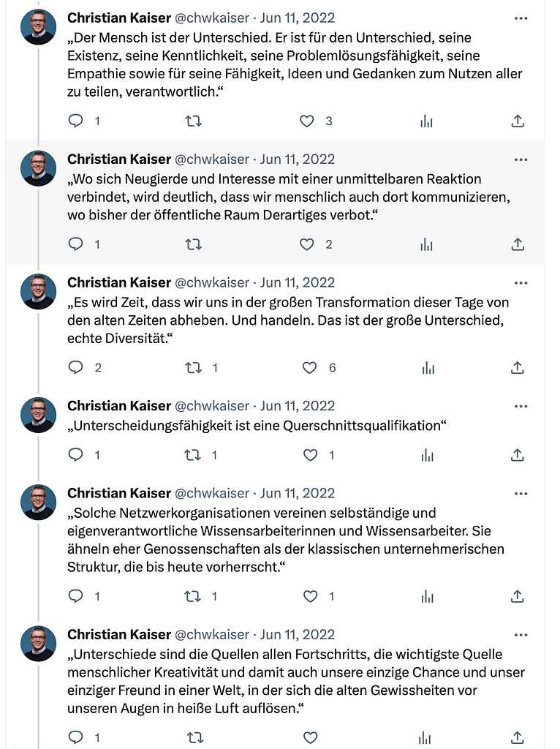
Task: Open the @chwkaiser handle on "Unterschiede sind" tweet
Action: tap(211, 634)
